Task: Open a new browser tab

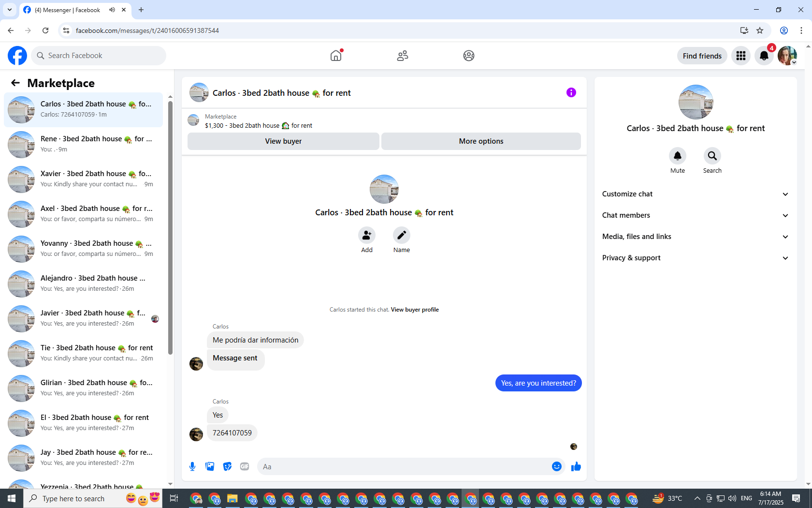Action: 141,10
